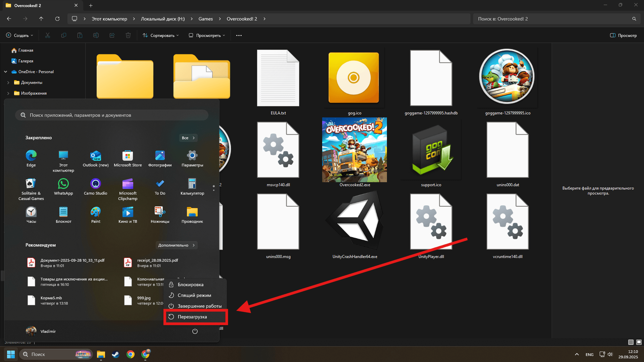Click the Start menu search field

click(112, 115)
